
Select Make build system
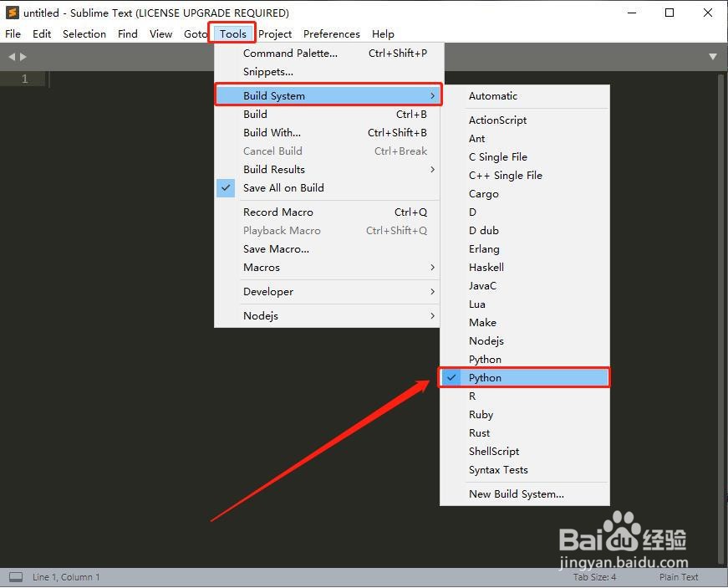[525, 322]
